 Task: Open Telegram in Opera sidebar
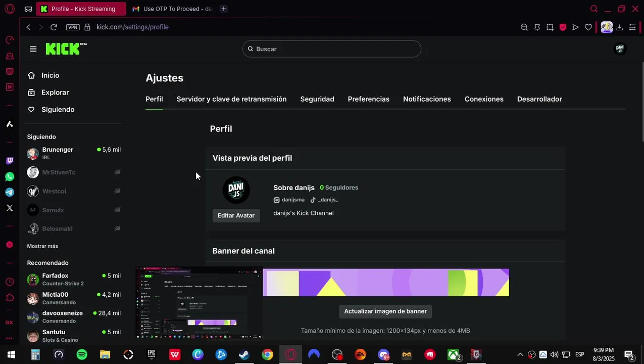[10, 192]
